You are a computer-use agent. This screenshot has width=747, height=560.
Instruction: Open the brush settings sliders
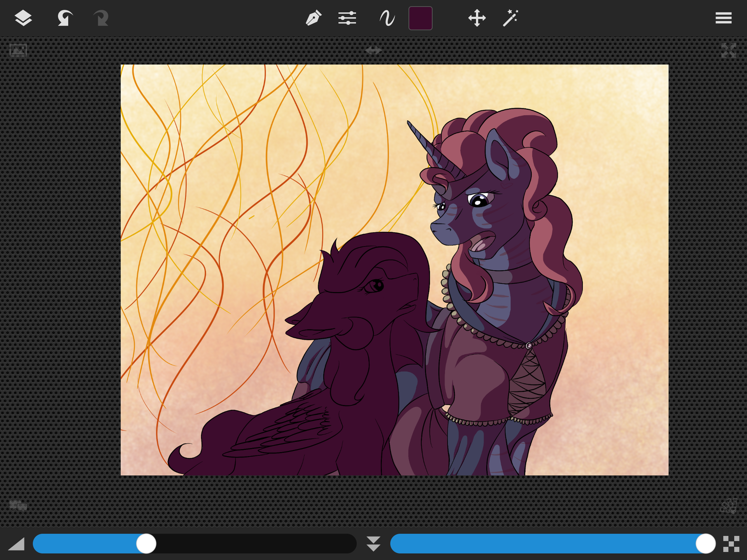point(347,18)
